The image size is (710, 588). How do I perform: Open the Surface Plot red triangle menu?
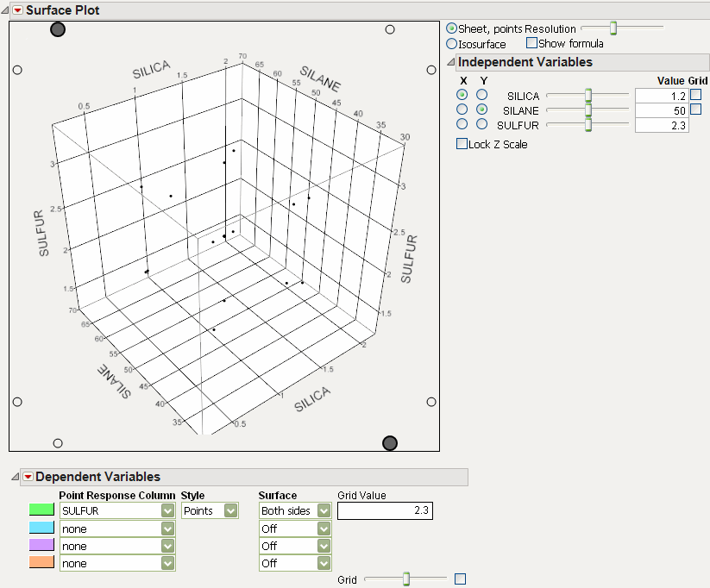pyautogui.click(x=16, y=11)
